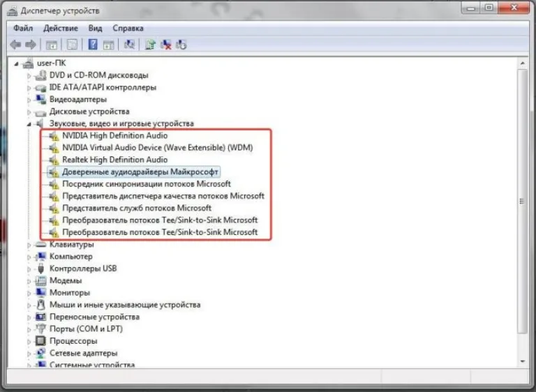Collapse the user-ПК root node
536x392 pixels.
17,64
